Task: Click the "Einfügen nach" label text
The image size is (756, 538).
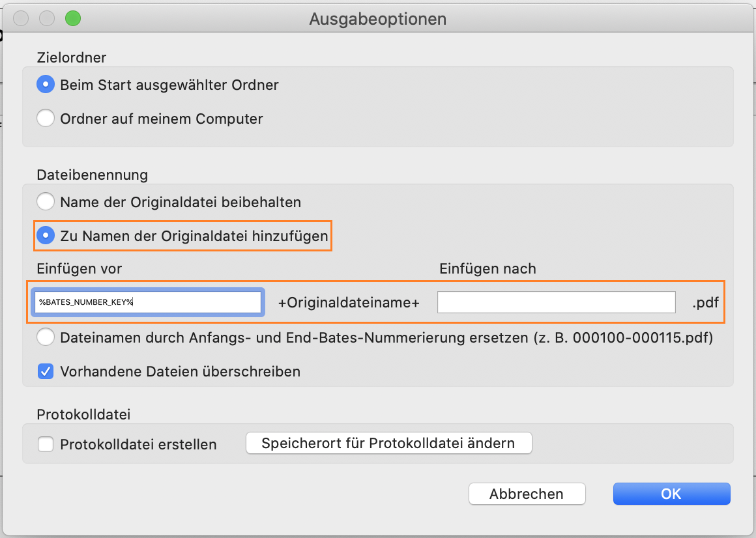Action: (487, 268)
